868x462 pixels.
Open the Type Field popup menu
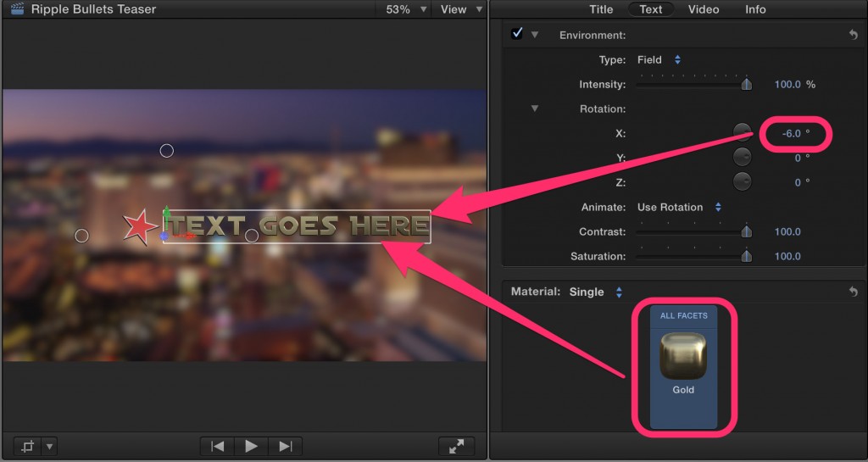pos(659,59)
